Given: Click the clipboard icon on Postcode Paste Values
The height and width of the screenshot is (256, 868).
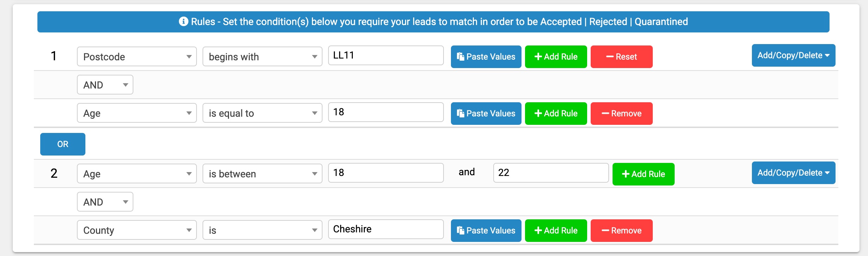Looking at the screenshot, I should click(460, 56).
